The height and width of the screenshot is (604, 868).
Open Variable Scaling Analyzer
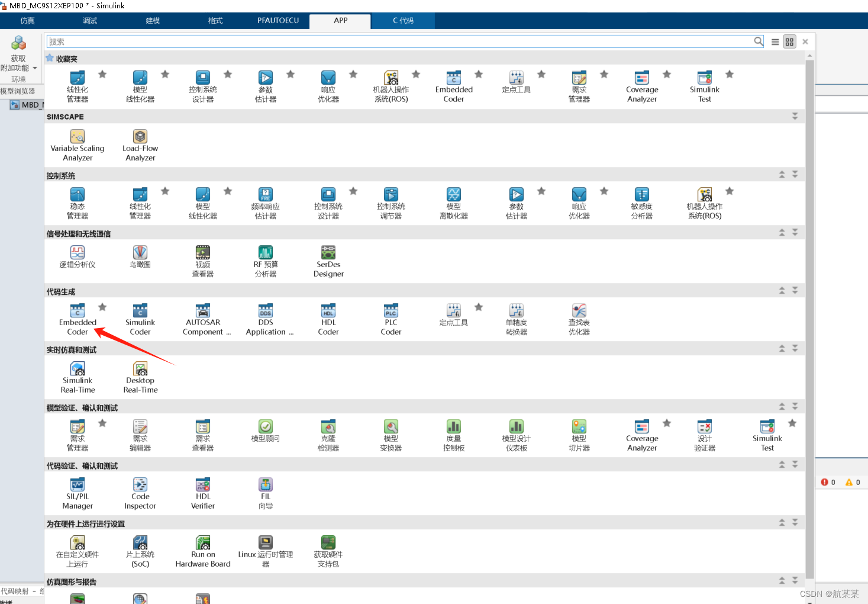[78, 145]
